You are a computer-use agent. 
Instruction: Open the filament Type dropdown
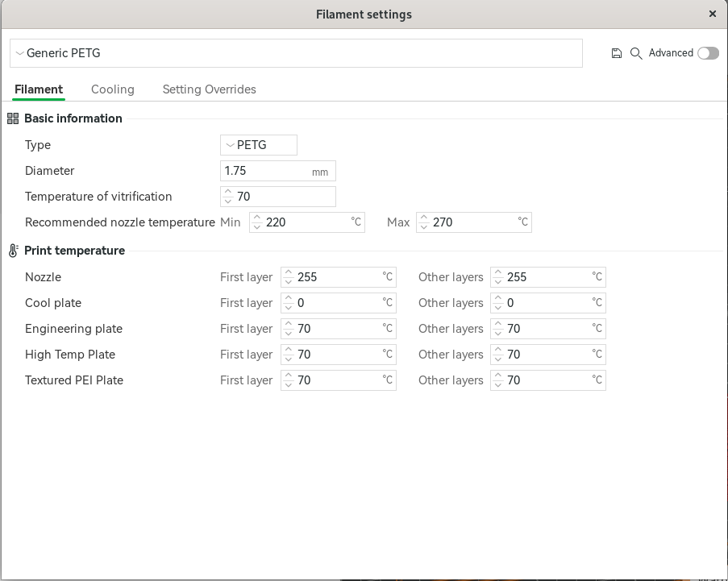click(259, 145)
